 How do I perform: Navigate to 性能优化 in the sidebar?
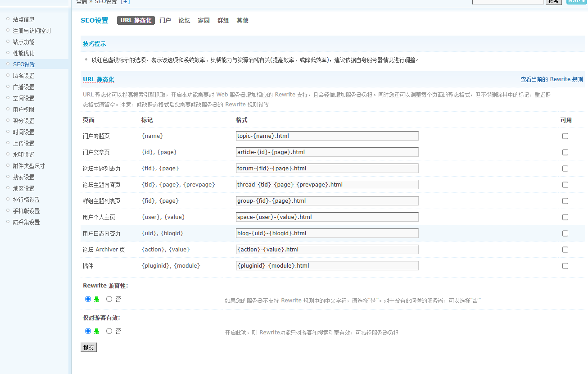click(23, 53)
